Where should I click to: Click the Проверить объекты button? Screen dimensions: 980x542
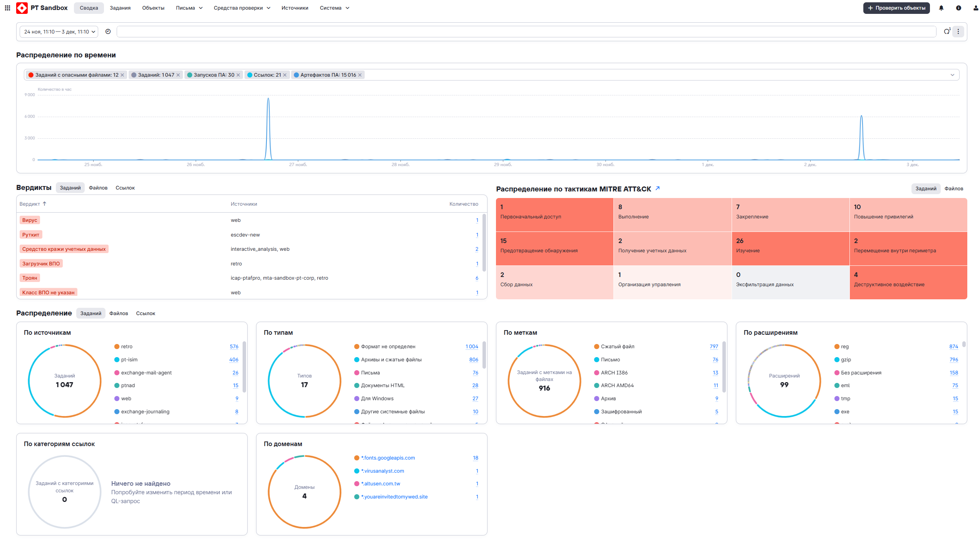point(896,8)
